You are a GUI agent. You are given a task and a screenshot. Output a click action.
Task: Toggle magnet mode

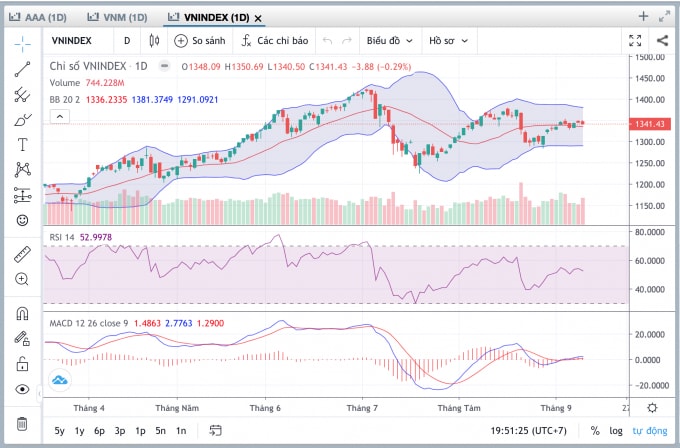pos(22,313)
